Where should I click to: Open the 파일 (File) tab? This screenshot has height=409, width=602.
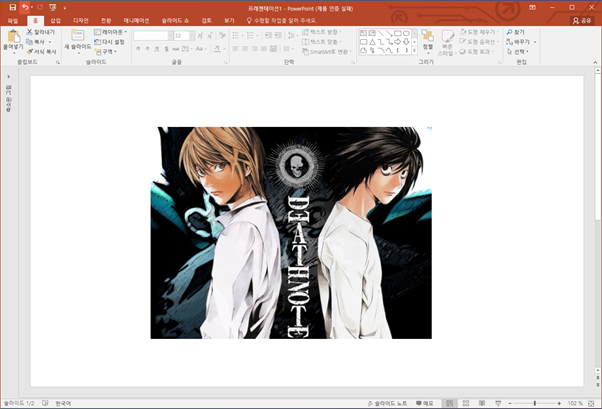pyautogui.click(x=13, y=20)
